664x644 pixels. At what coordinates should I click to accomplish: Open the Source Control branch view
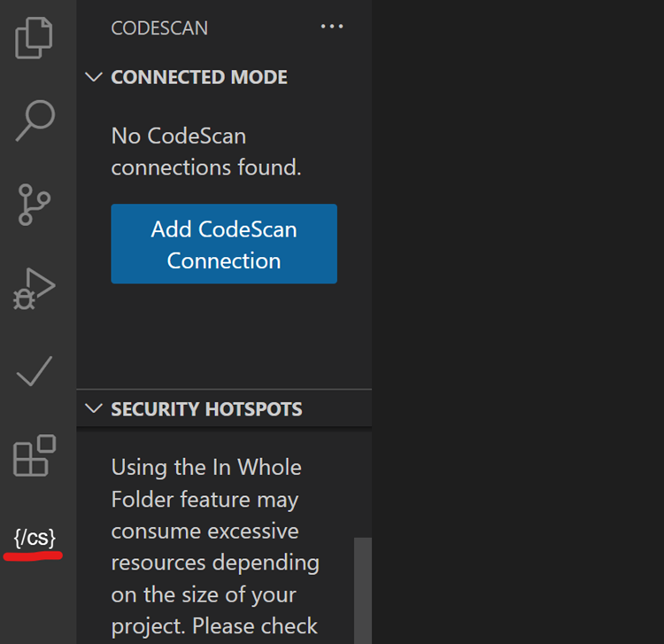[35, 205]
